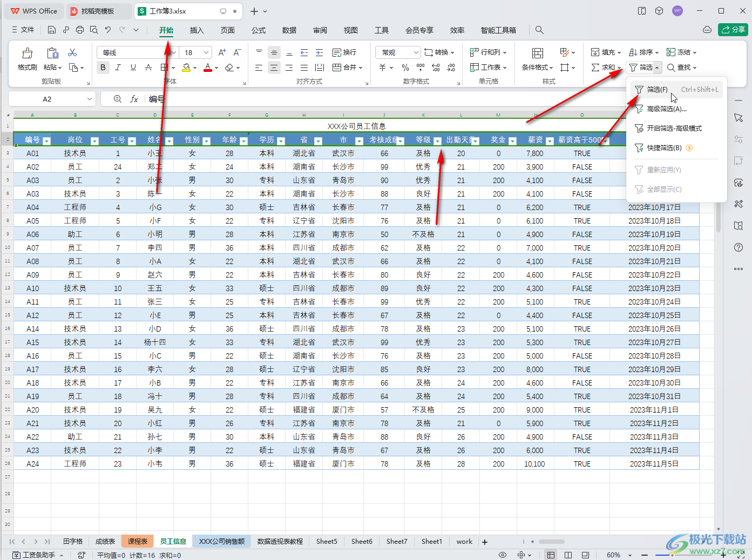Toggle eye protection mode icon in status bar
This screenshot has width=752, height=560.
click(503, 555)
